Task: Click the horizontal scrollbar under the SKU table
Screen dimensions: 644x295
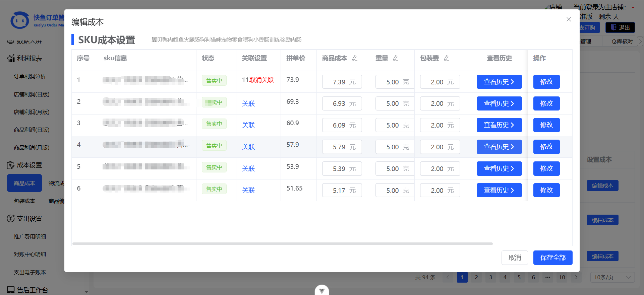Action: coord(282,244)
